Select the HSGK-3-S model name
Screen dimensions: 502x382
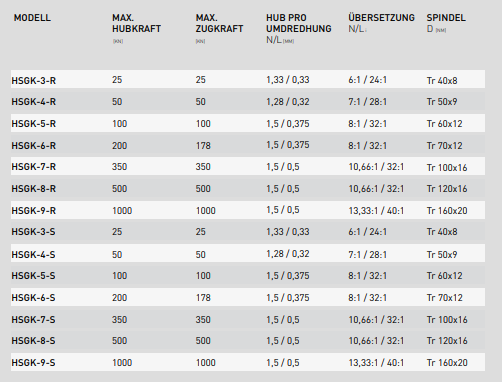point(33,232)
